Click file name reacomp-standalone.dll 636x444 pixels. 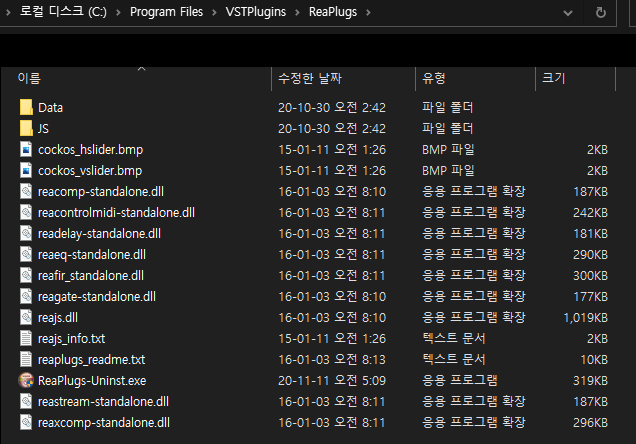pos(101,192)
